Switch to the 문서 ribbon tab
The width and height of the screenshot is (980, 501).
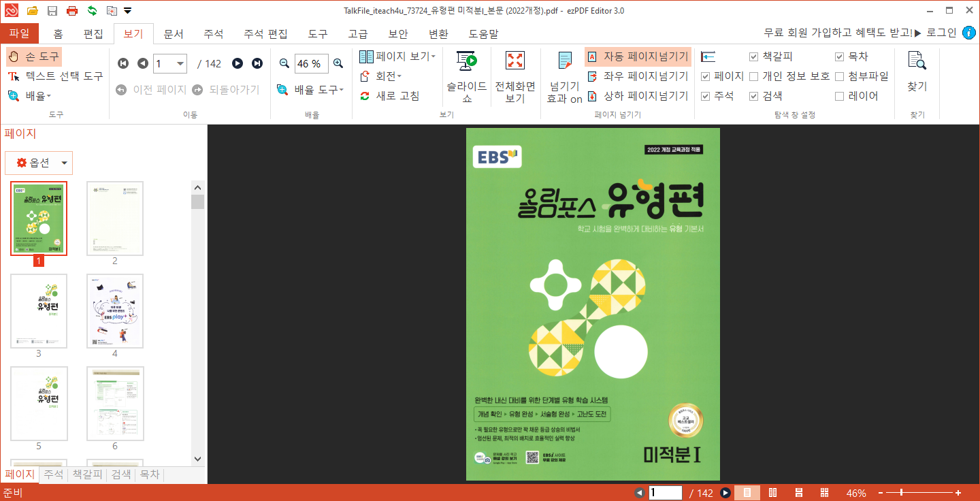coord(174,33)
